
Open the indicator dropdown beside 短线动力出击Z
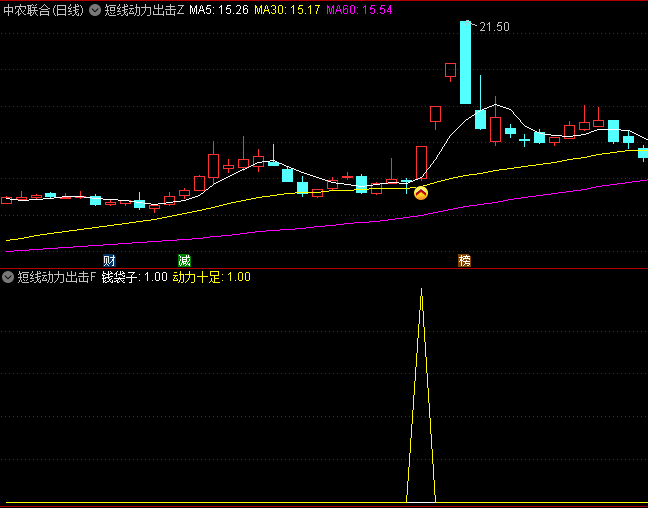pos(95,9)
